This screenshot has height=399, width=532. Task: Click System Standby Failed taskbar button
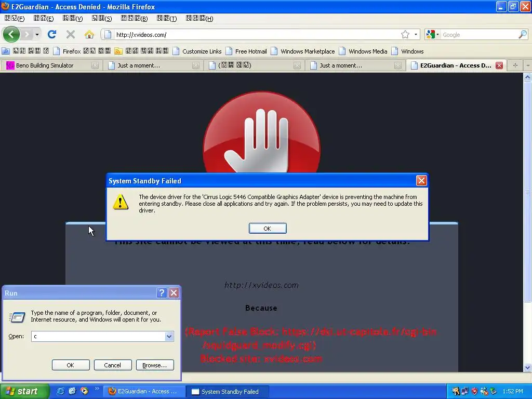(228, 392)
